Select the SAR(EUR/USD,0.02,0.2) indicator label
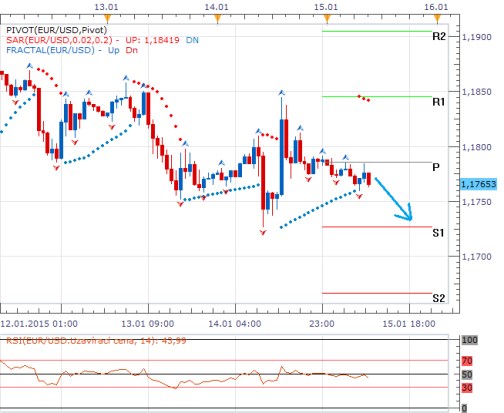The height and width of the screenshot is (413, 504). (59, 40)
